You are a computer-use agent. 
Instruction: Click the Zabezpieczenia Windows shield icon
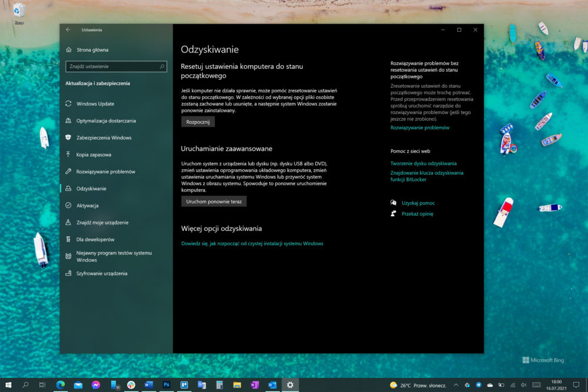click(68, 138)
